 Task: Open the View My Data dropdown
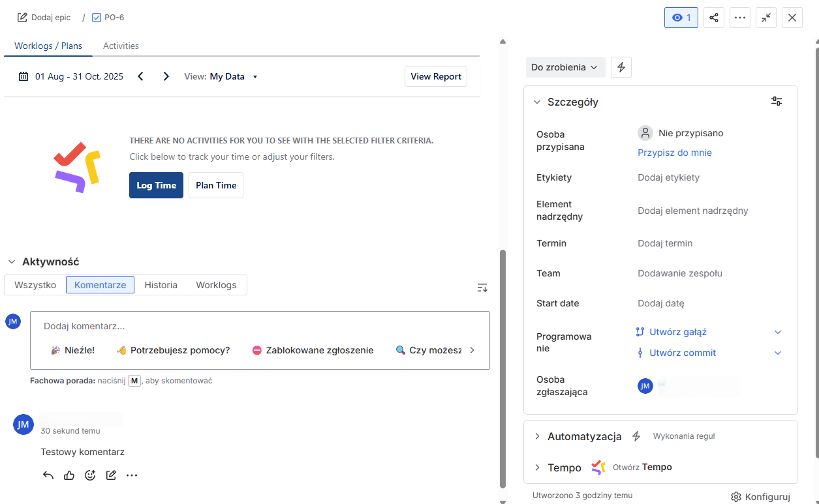click(221, 76)
